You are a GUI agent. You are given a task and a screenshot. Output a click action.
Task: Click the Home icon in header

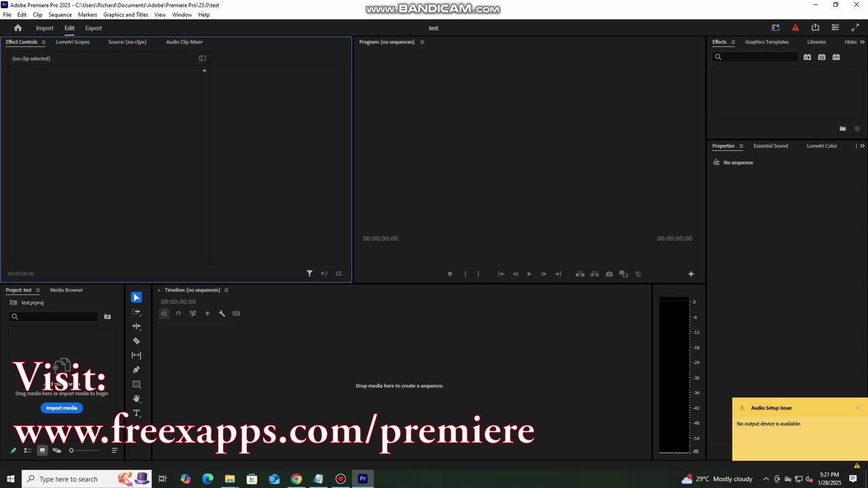[18, 28]
